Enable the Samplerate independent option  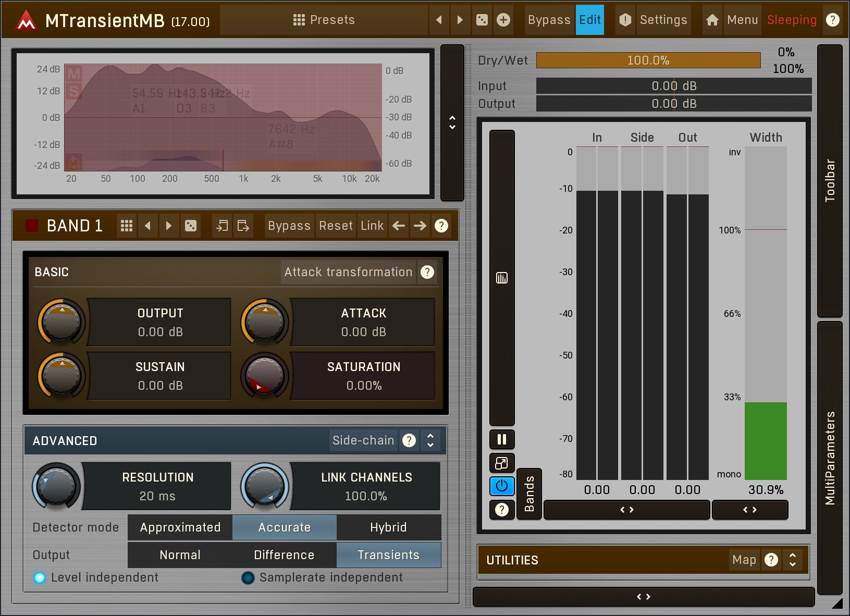coord(248,577)
